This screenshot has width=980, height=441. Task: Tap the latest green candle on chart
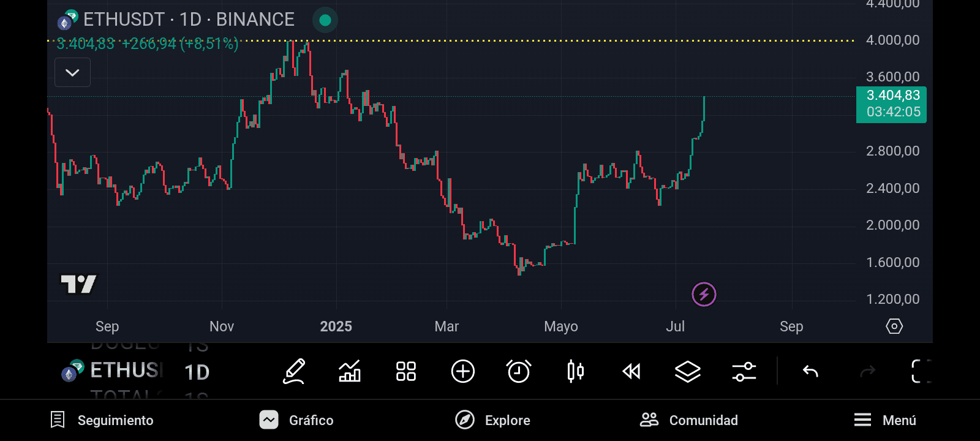(704, 109)
